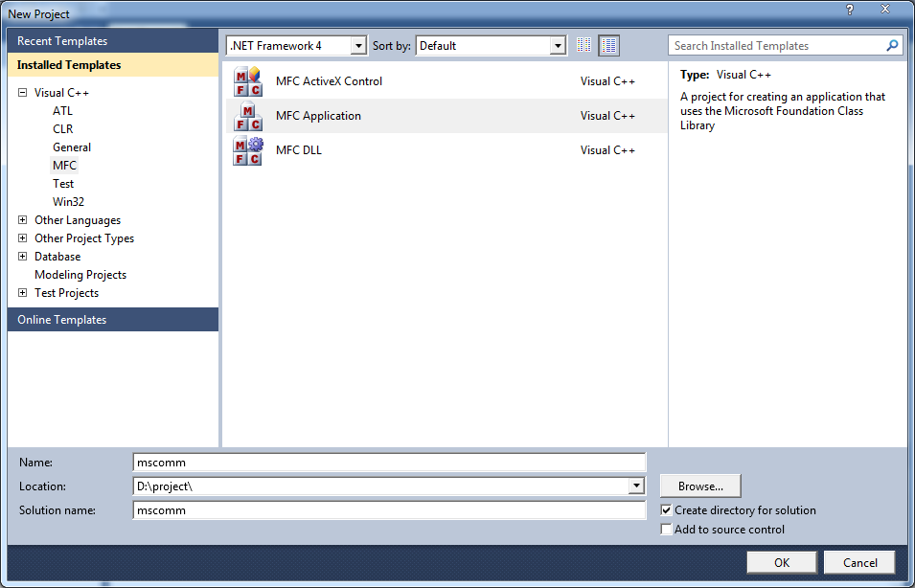
Task: Click the Location path text field
Action: point(381,486)
